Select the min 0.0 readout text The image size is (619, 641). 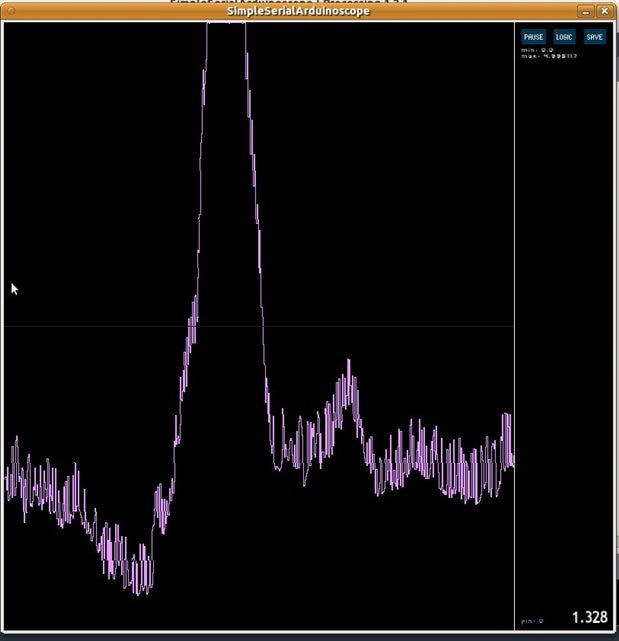(538, 50)
